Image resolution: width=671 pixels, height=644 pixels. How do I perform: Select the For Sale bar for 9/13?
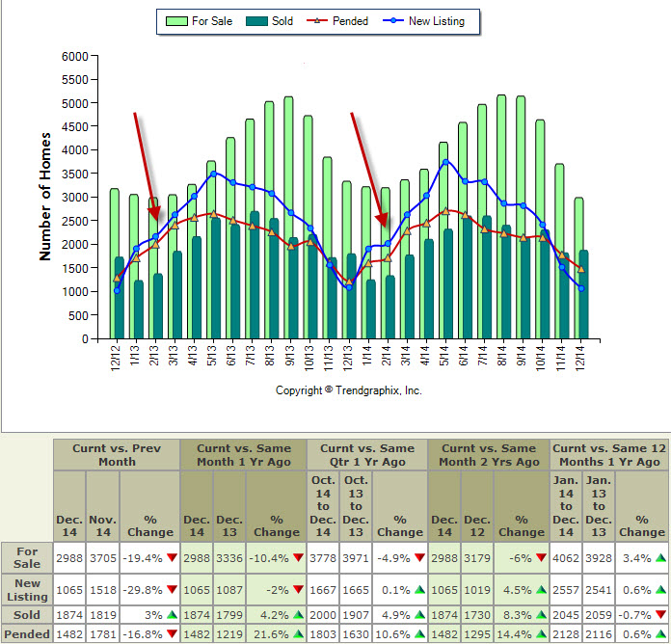click(x=288, y=218)
